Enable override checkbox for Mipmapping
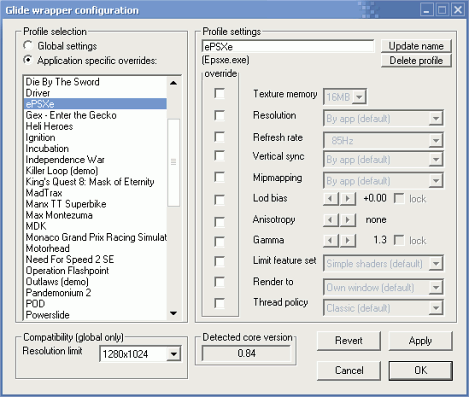This screenshot has width=469, height=397. (x=219, y=177)
